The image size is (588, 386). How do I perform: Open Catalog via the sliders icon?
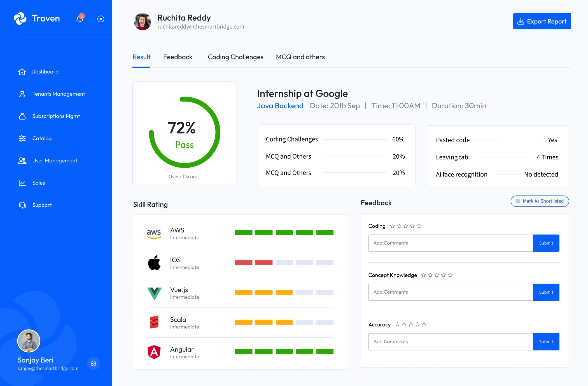pos(22,138)
